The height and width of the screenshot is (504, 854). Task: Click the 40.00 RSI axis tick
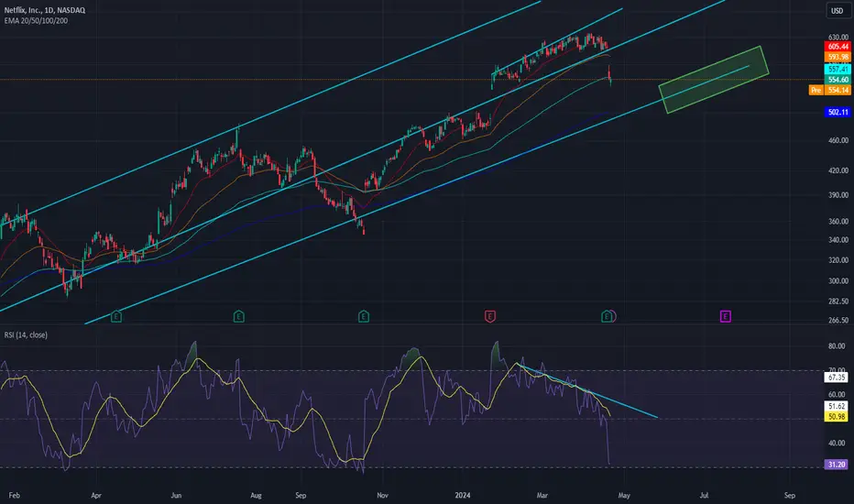point(837,443)
